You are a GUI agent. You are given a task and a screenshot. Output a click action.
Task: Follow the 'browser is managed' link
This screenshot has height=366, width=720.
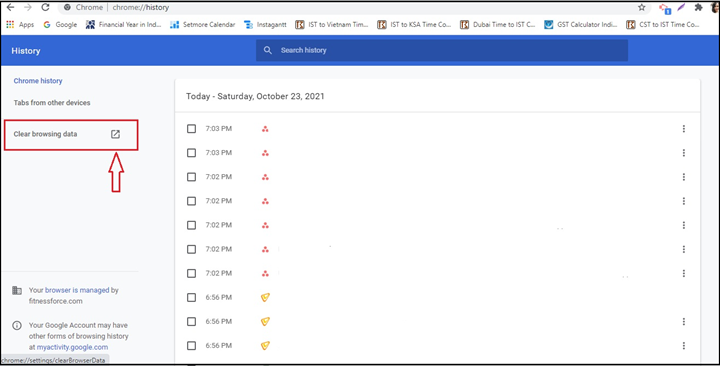[77, 290]
